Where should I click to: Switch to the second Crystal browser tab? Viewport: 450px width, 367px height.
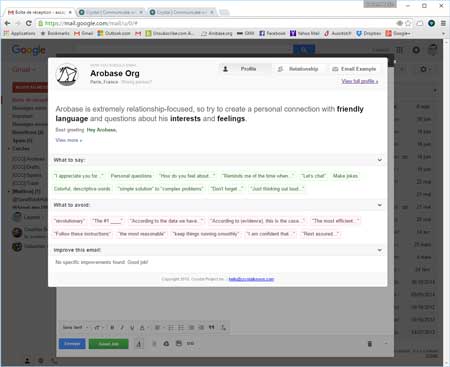point(181,12)
